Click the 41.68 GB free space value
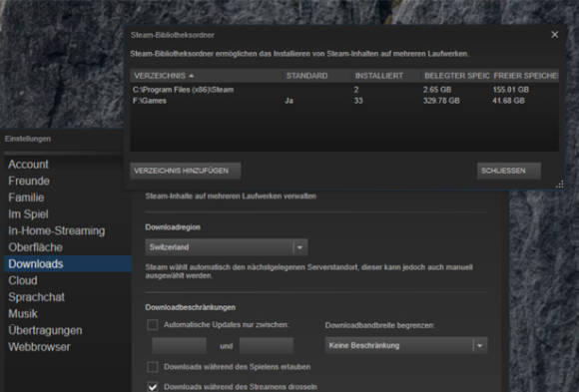The width and height of the screenshot is (579, 392). (508, 101)
